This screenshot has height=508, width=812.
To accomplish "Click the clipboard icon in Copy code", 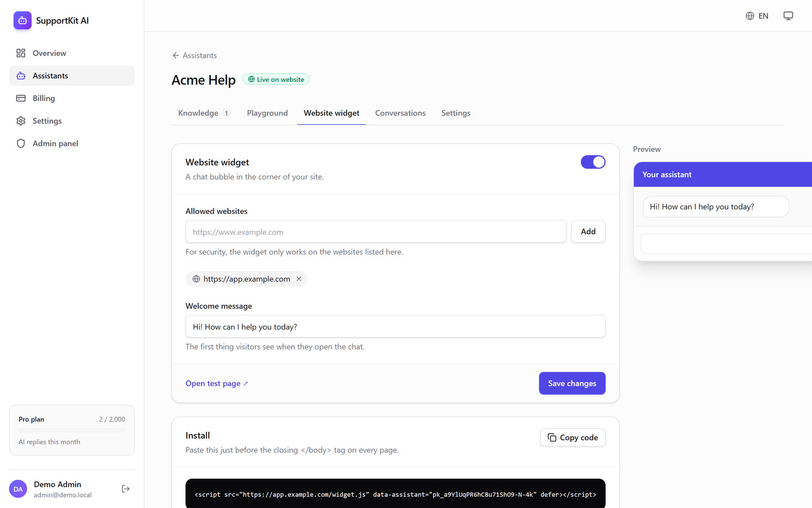I will pyautogui.click(x=552, y=437).
